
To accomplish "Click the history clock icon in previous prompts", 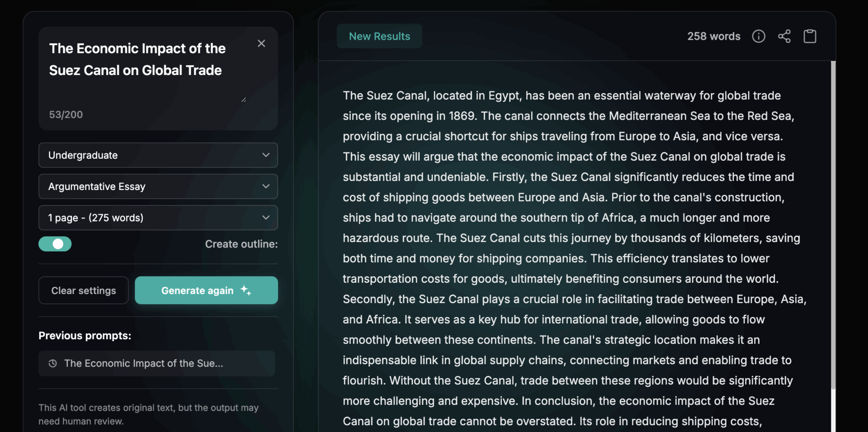I will 53,363.
